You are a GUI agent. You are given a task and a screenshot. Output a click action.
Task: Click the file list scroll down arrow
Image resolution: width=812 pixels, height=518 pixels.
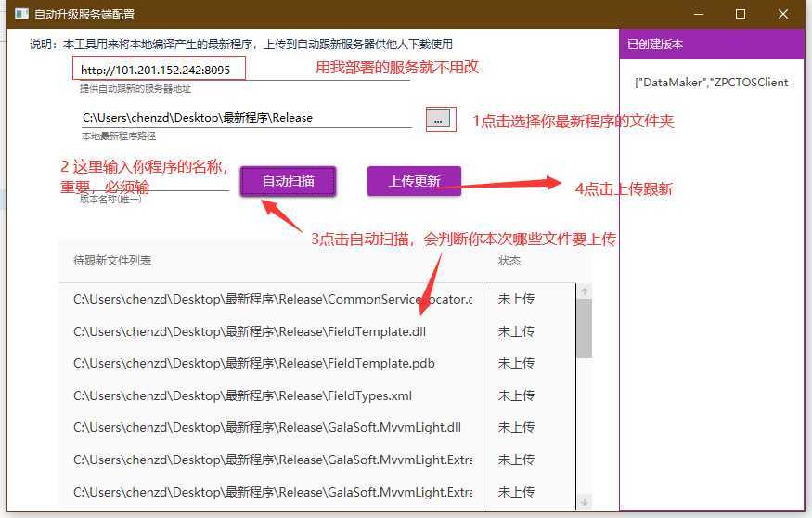[x=584, y=501]
